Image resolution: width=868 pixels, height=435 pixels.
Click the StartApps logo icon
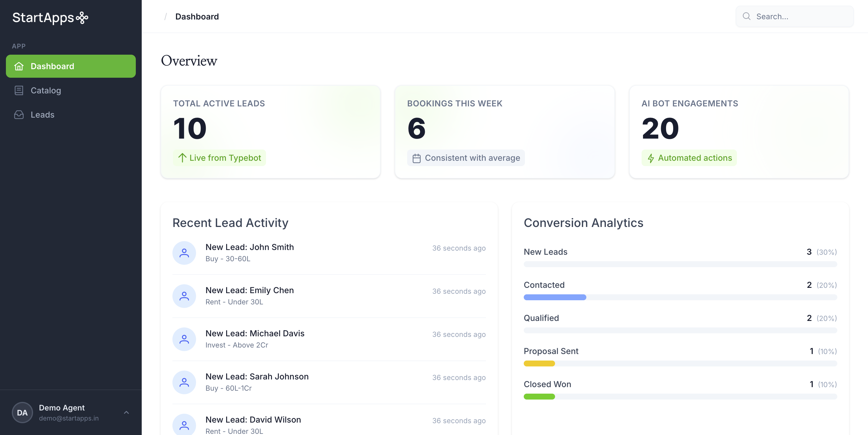(x=82, y=17)
